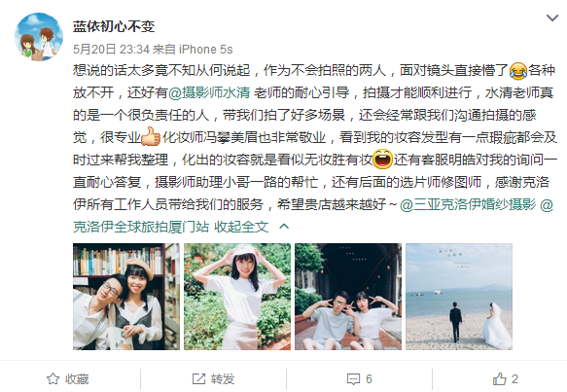Open the @摄影师水清 mention
The width and height of the screenshot is (567, 392).
tap(209, 93)
